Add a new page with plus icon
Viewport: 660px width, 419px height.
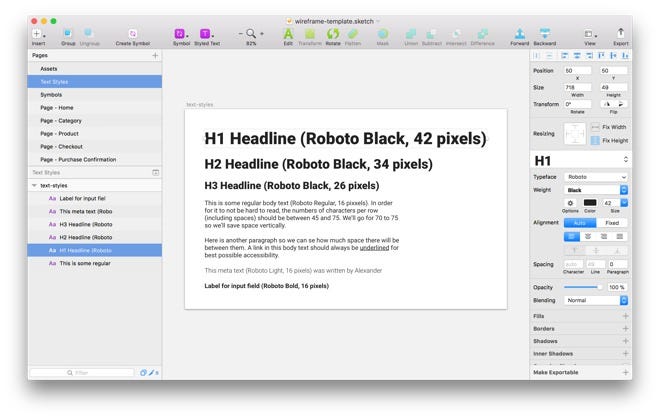coord(155,55)
